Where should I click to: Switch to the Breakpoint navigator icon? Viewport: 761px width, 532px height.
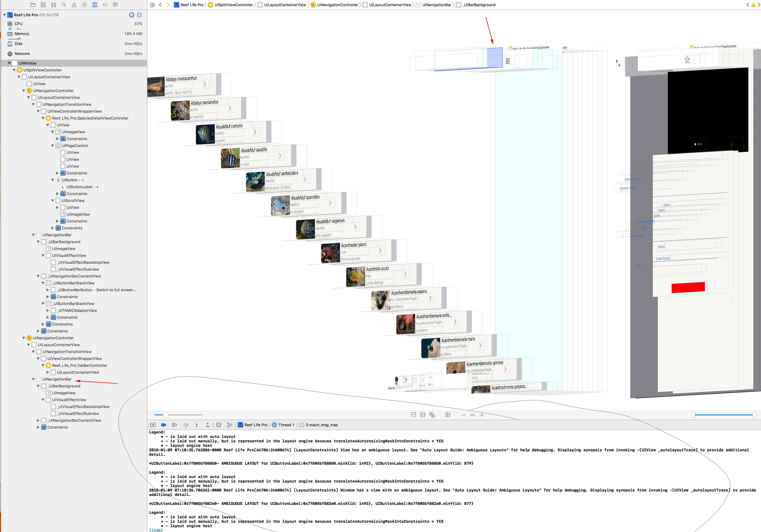(x=105, y=5)
